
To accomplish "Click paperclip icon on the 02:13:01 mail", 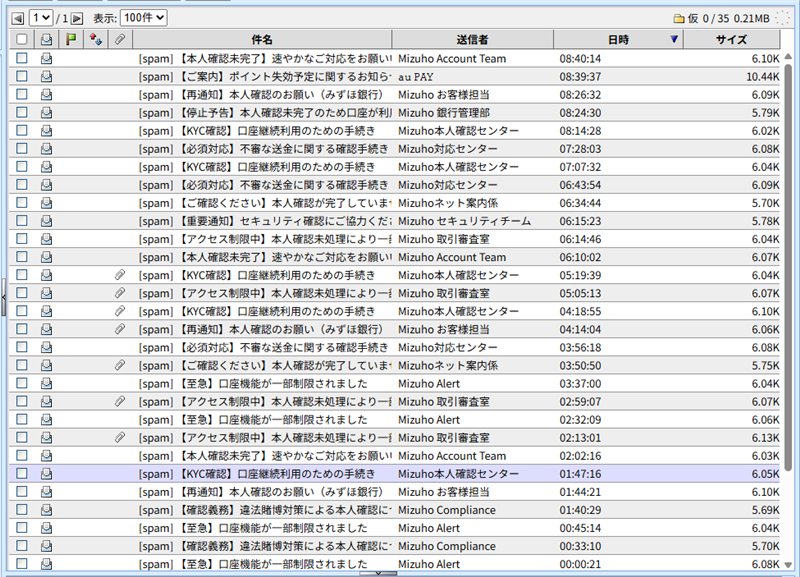I will (120, 437).
